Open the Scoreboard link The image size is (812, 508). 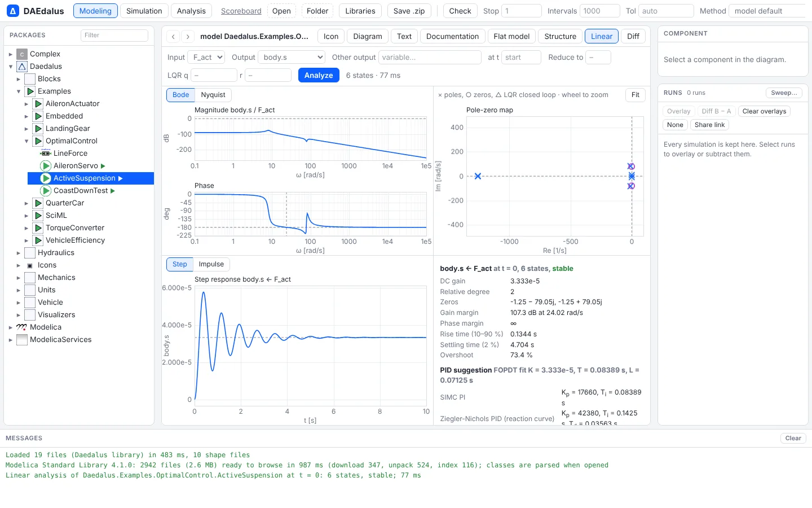point(241,11)
